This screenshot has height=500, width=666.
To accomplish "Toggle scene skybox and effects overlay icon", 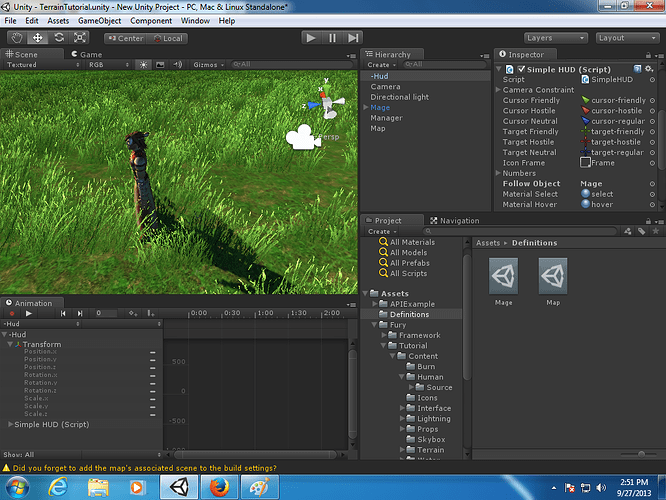I will 160,65.
